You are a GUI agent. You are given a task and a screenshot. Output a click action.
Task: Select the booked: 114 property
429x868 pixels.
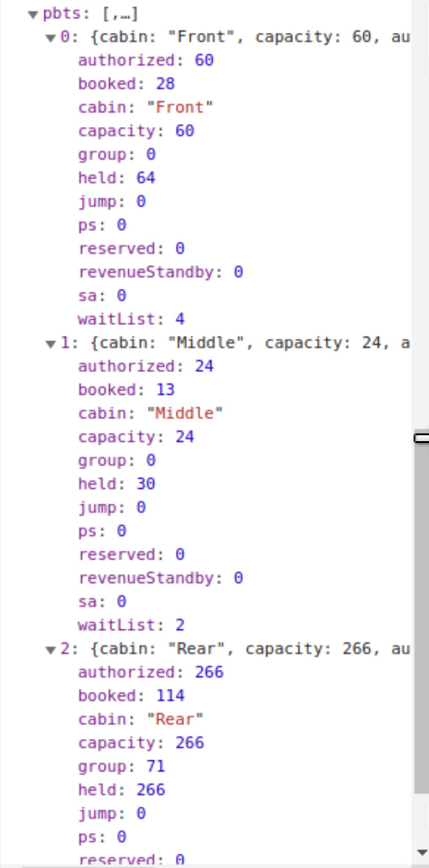click(131, 696)
